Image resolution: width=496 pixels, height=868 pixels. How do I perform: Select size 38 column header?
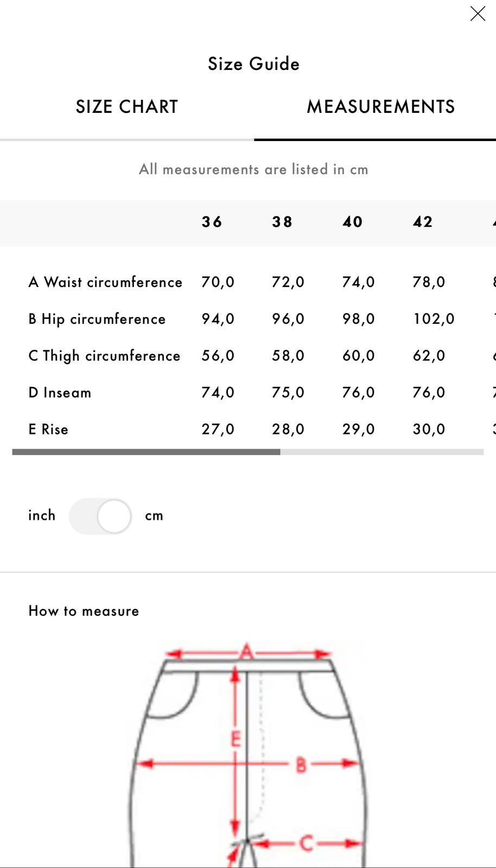click(x=282, y=222)
